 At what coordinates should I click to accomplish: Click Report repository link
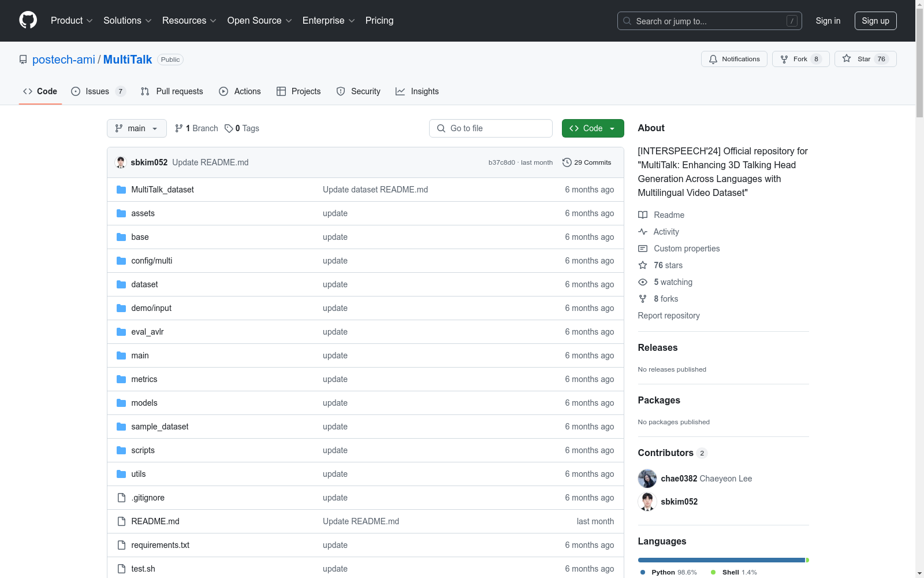coord(669,316)
